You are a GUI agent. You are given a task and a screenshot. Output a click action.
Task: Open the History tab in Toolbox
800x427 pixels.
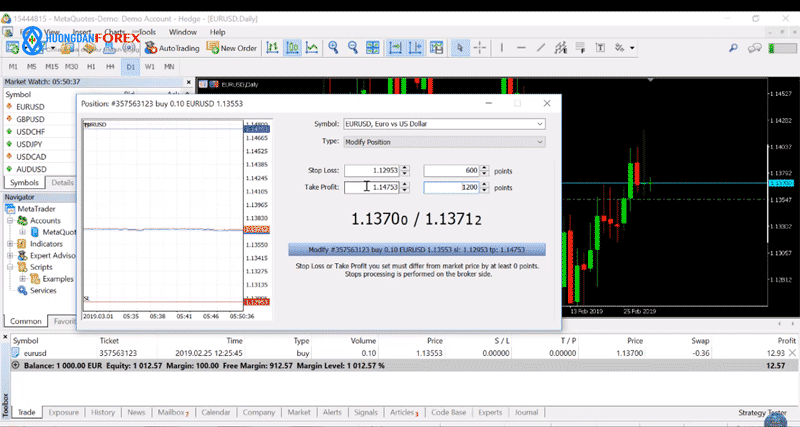(x=103, y=412)
